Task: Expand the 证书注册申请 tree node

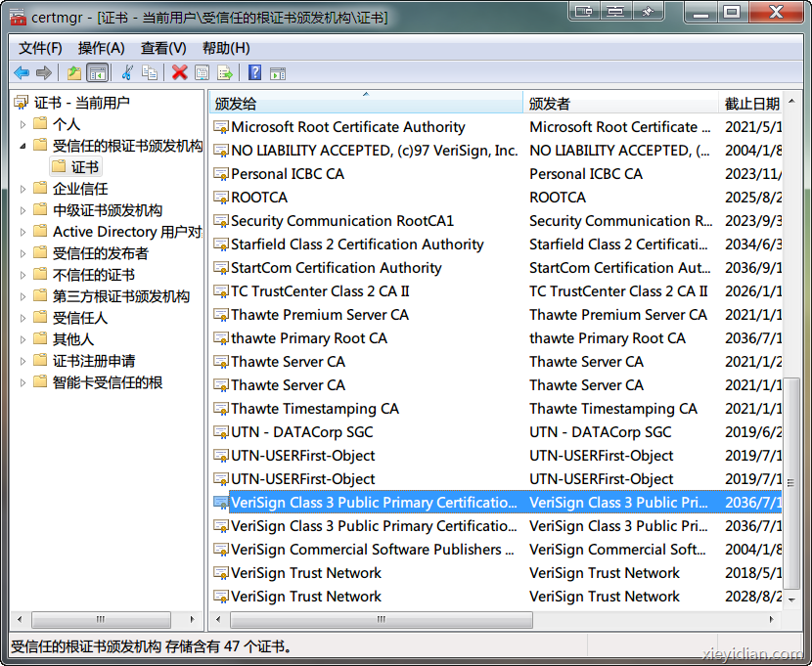Action: pos(23,361)
